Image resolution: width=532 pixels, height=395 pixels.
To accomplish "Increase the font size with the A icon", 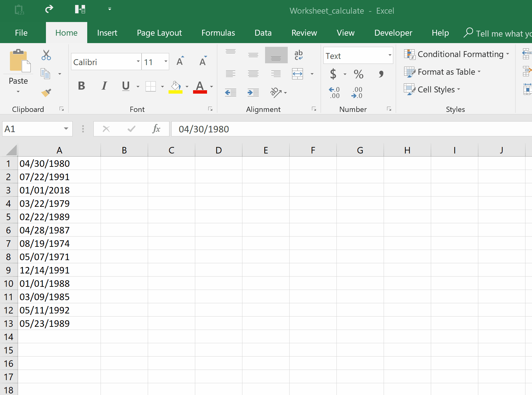I will [180, 61].
